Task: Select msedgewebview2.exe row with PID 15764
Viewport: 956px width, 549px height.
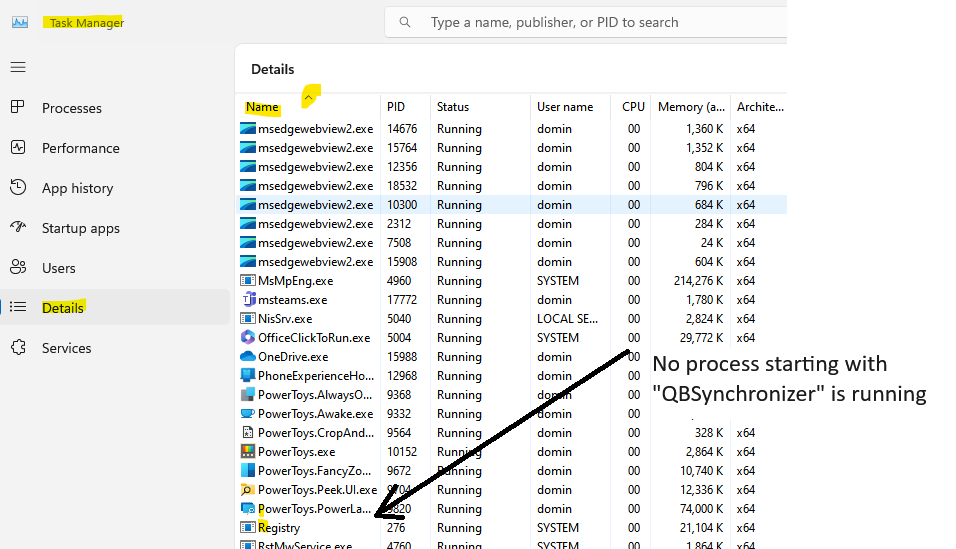Action: coord(512,148)
